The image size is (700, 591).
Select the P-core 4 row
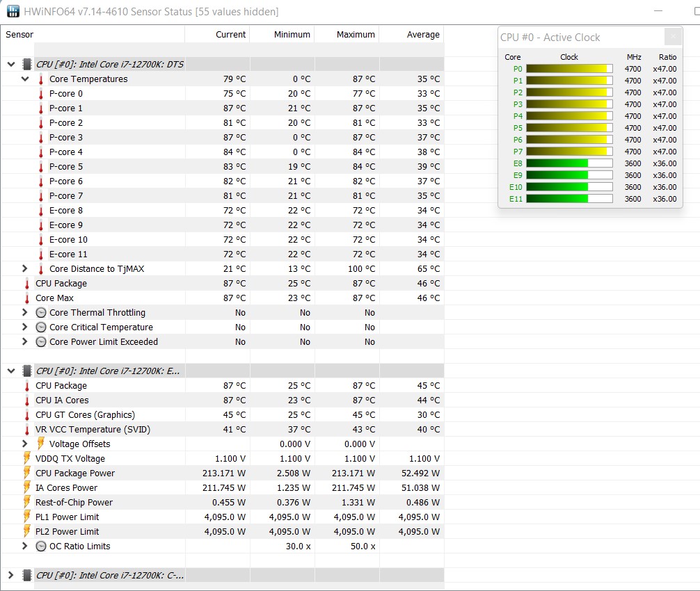(223, 152)
